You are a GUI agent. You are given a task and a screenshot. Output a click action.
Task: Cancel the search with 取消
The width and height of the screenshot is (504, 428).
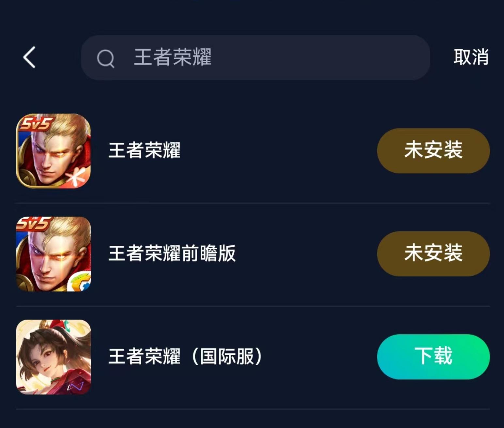[x=471, y=57]
